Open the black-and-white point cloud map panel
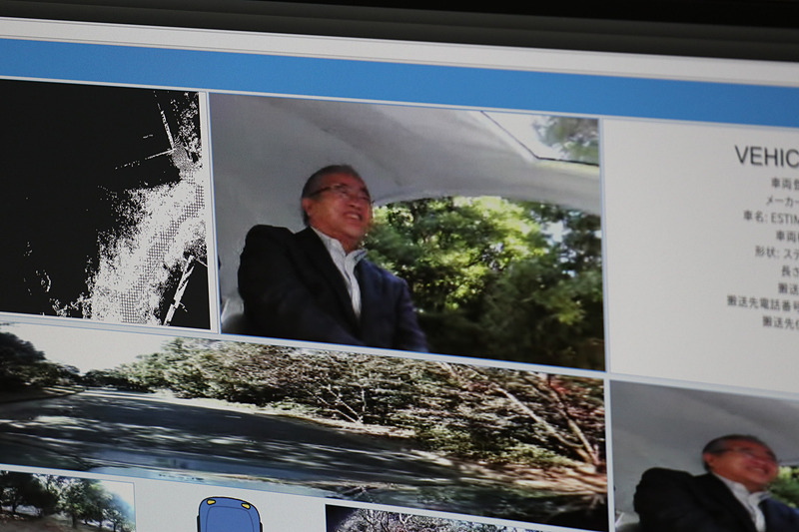This screenshot has width=799, height=532. [104, 202]
